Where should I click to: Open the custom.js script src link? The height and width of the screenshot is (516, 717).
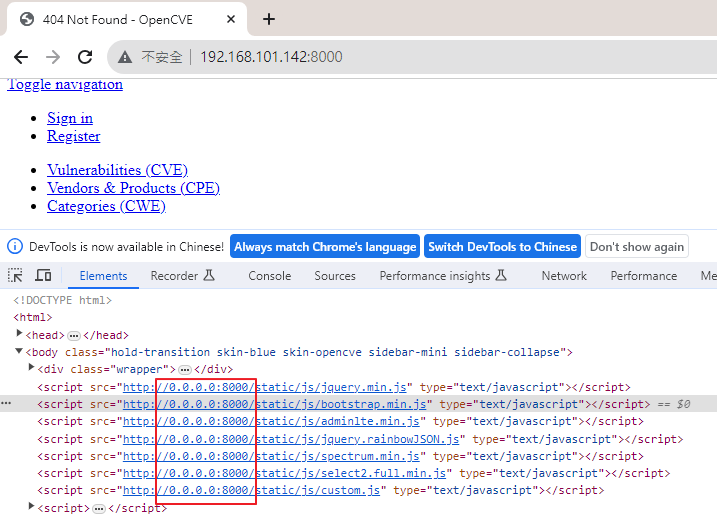(x=251, y=490)
